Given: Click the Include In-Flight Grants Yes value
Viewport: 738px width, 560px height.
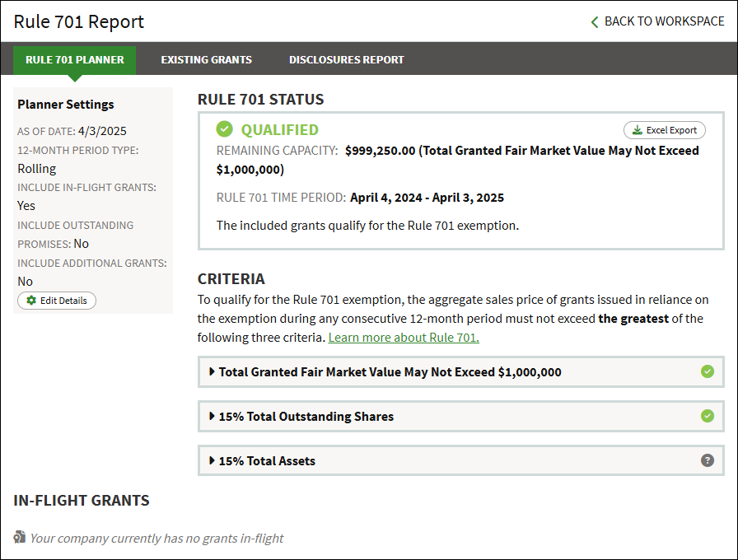Looking at the screenshot, I should point(26,206).
